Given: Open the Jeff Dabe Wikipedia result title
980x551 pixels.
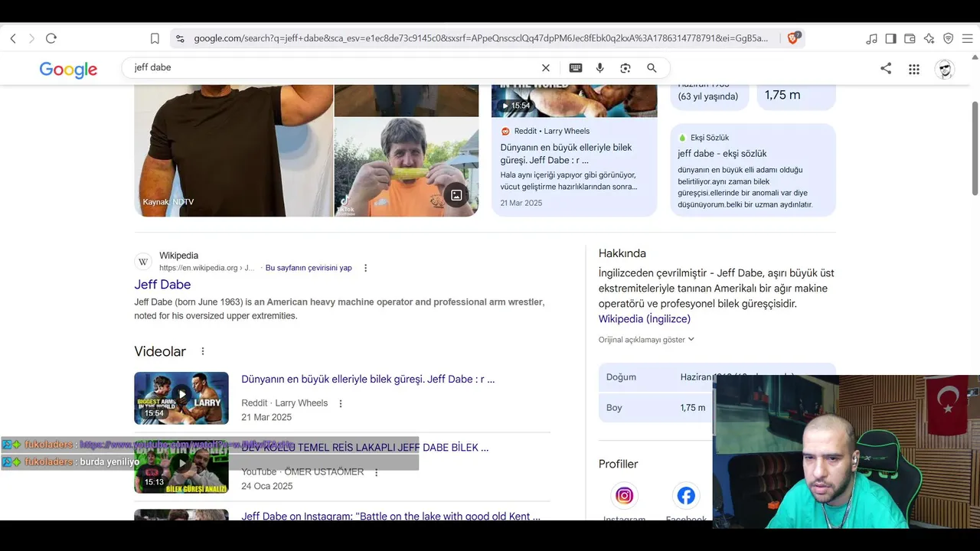Looking at the screenshot, I should click(162, 285).
